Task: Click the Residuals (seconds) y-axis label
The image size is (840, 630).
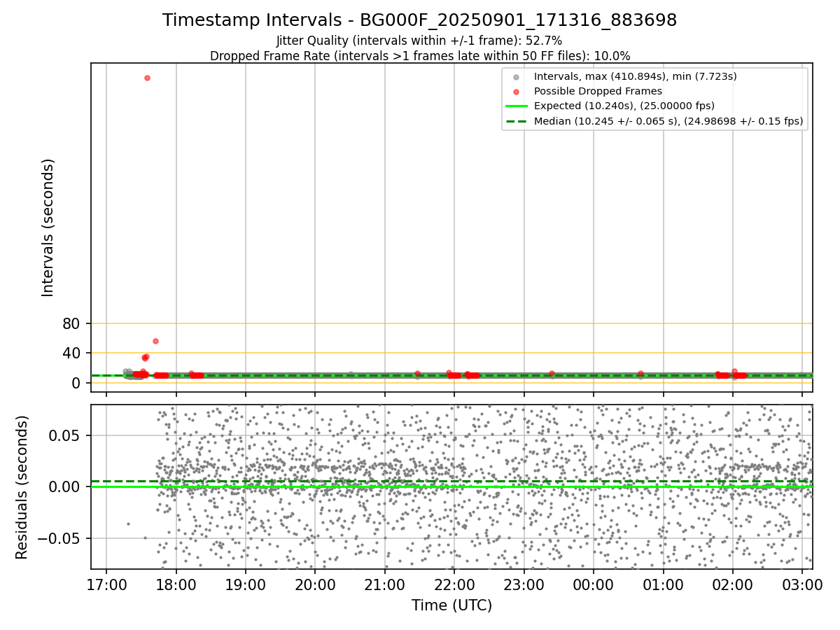Action: (22, 487)
